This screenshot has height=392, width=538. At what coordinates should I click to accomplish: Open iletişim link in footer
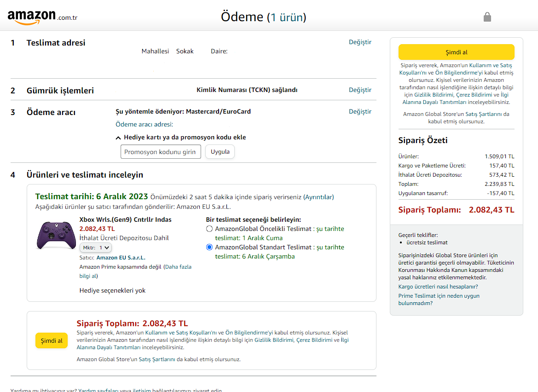pyautogui.click(x=142, y=390)
